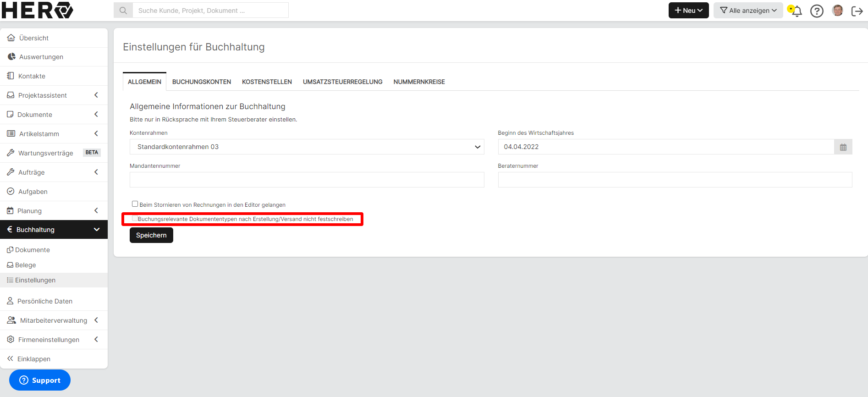Switch to the UMSATZSTEUERREGELUNG tab
The height and width of the screenshot is (397, 868).
click(342, 82)
